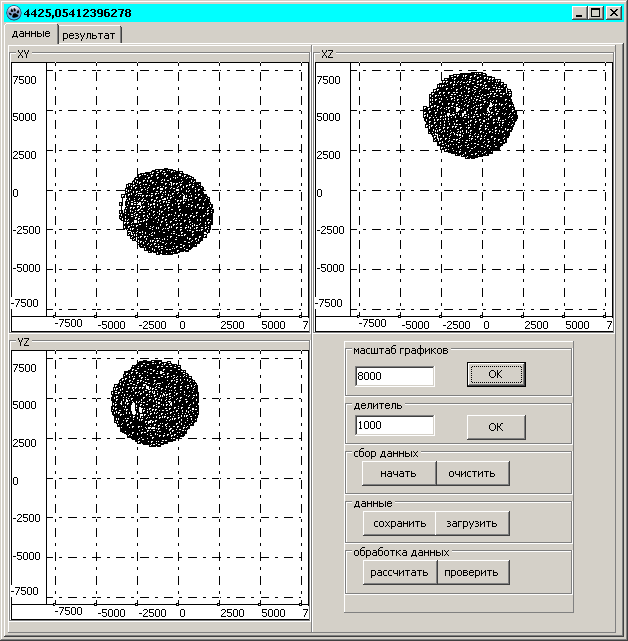Click the point cloud in XZ plot
The image size is (628, 641).
(470, 115)
